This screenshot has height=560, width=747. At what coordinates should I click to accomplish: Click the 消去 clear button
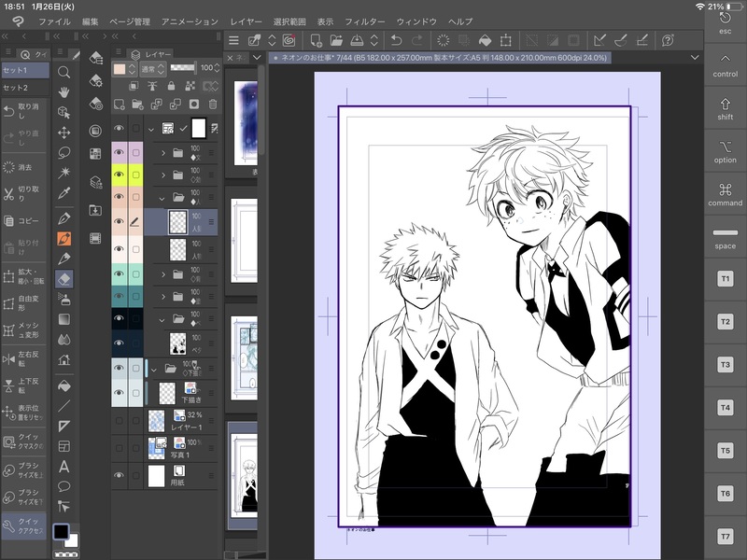24,167
